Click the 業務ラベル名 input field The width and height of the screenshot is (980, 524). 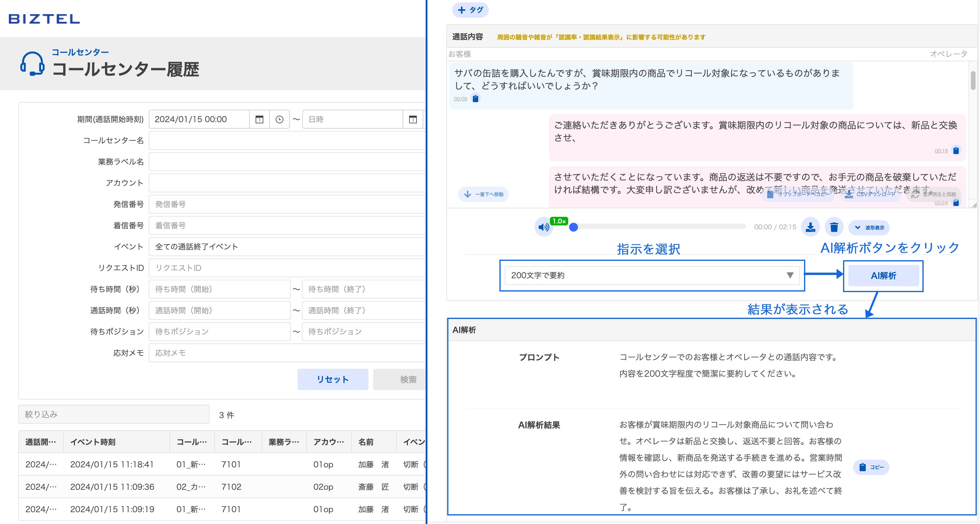coord(287,162)
